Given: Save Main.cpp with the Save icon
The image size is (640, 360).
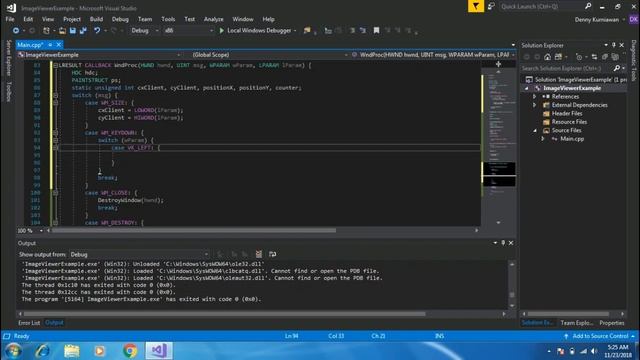Looking at the screenshot, I should coord(73,31).
